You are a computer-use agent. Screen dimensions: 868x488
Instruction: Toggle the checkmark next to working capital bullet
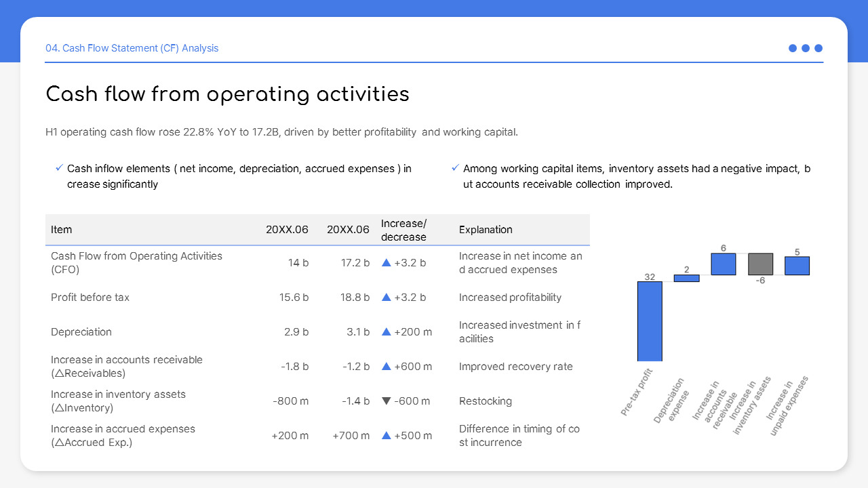point(455,167)
